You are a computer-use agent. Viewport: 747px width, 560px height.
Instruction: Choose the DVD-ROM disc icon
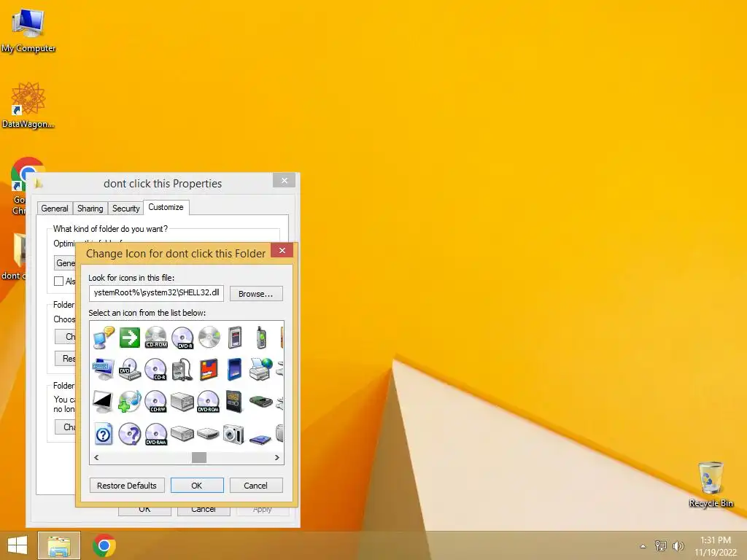point(208,402)
